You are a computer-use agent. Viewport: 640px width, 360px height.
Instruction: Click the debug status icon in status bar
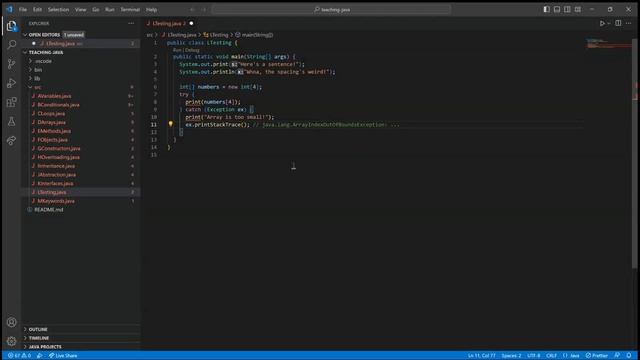click(x=39, y=356)
